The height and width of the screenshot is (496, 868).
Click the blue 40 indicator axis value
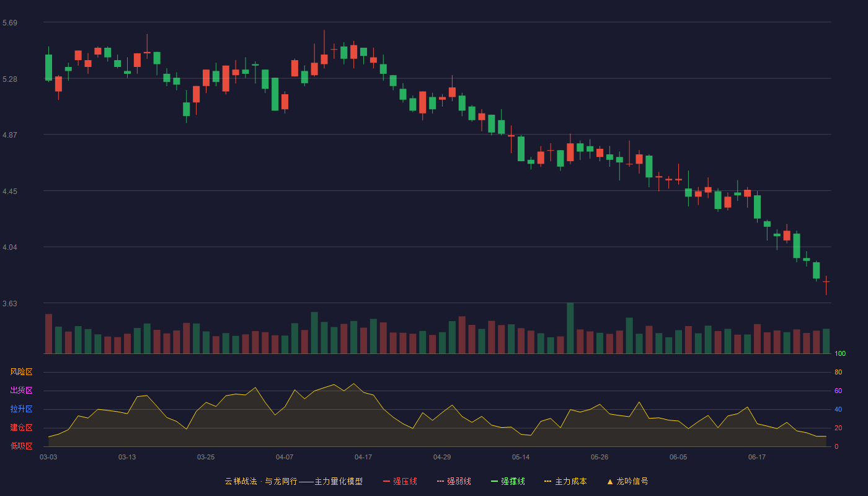coord(838,409)
